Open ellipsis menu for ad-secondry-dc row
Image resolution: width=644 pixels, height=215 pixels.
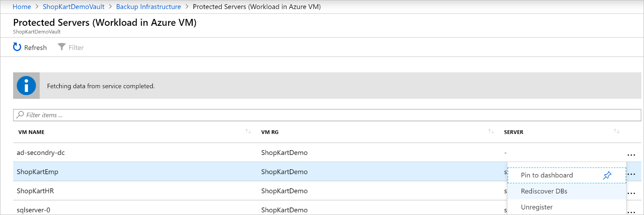coord(632,154)
